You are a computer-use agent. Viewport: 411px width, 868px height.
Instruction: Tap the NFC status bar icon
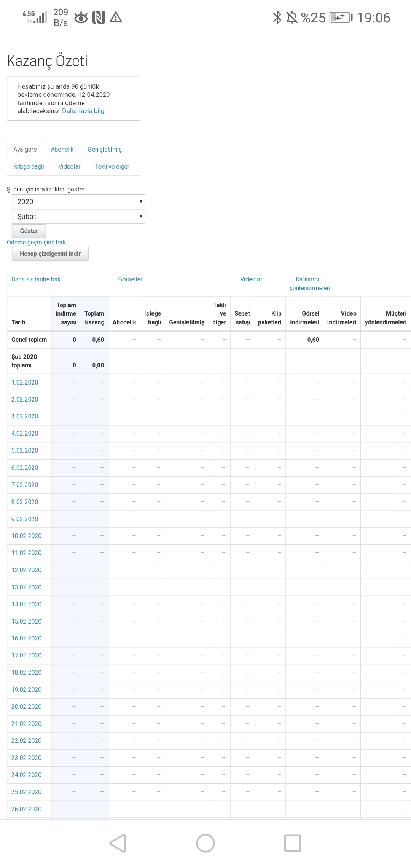99,18
